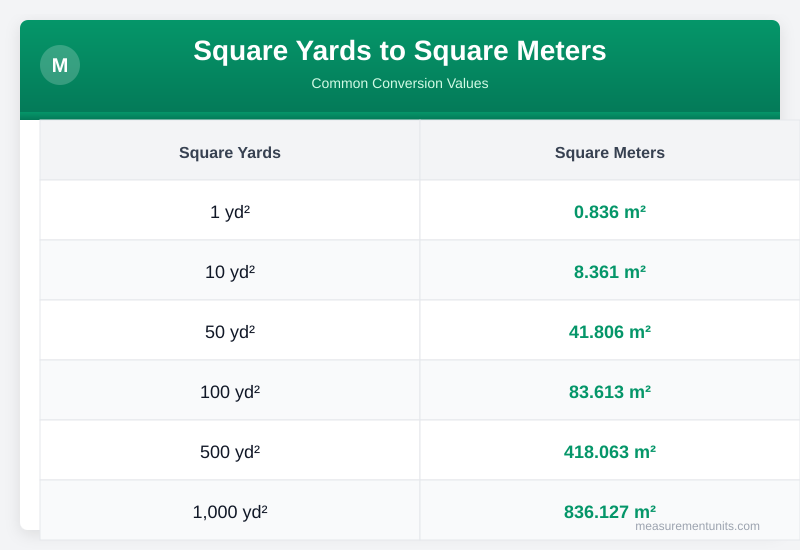Click the Square Yards to Square Meters title

pos(399,51)
